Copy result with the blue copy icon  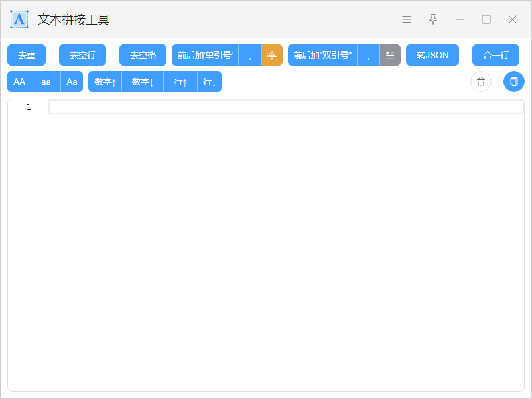(513, 82)
